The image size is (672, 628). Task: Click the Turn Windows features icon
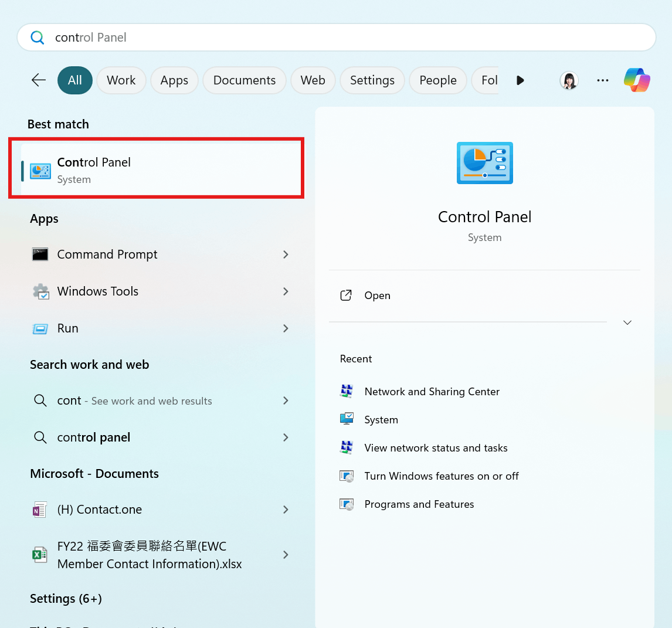pyautogui.click(x=347, y=476)
